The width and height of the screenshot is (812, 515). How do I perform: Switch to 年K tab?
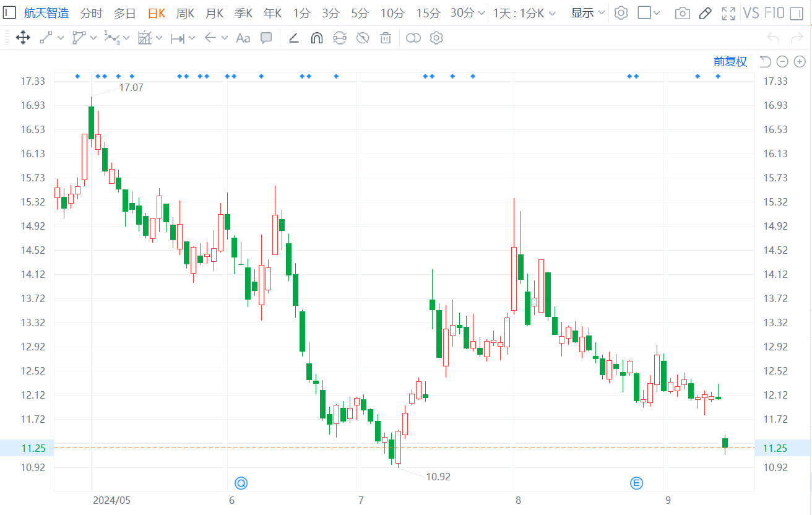pyautogui.click(x=272, y=13)
